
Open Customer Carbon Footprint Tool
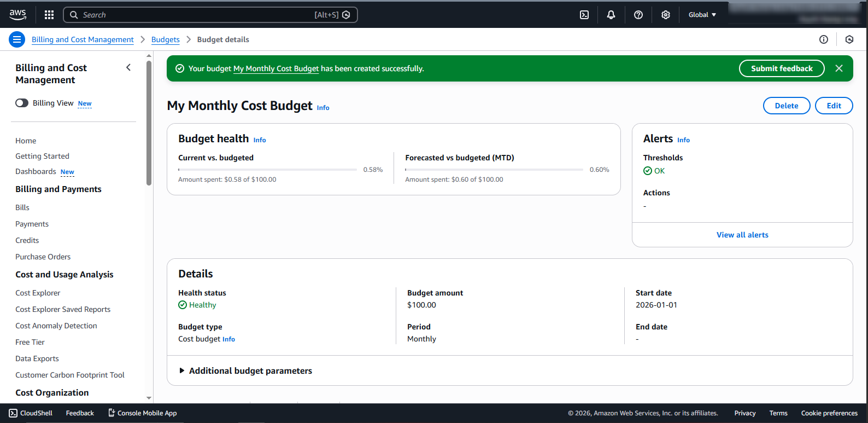coord(70,375)
